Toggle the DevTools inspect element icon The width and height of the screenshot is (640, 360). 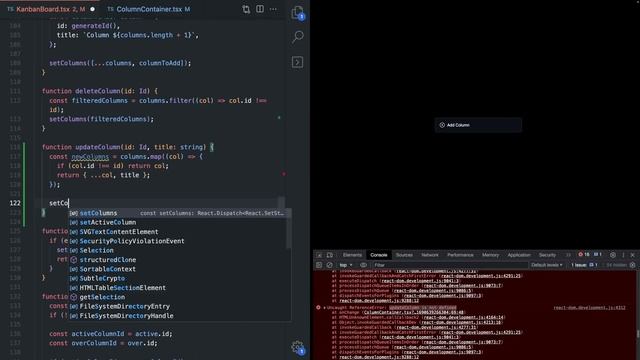click(x=319, y=255)
